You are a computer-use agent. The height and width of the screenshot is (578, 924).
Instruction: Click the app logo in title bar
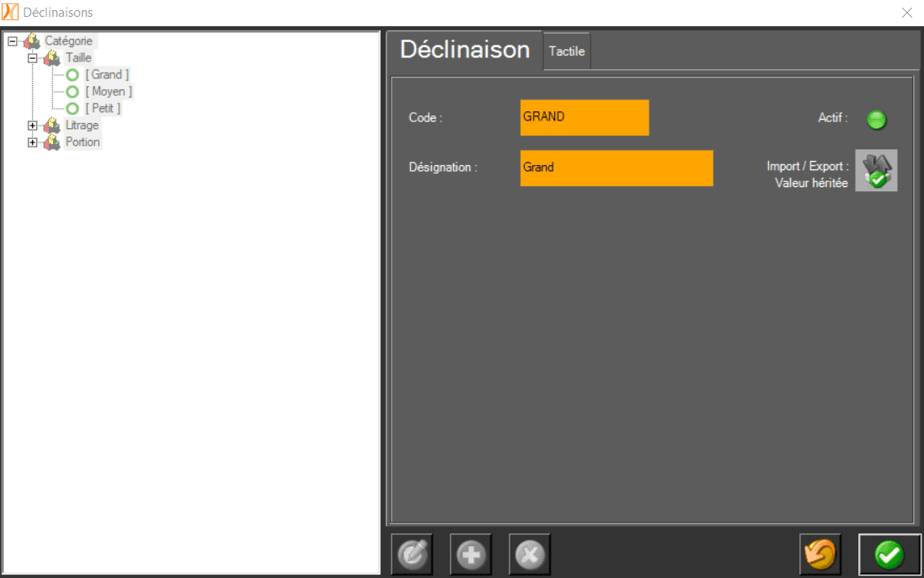tap(10, 12)
